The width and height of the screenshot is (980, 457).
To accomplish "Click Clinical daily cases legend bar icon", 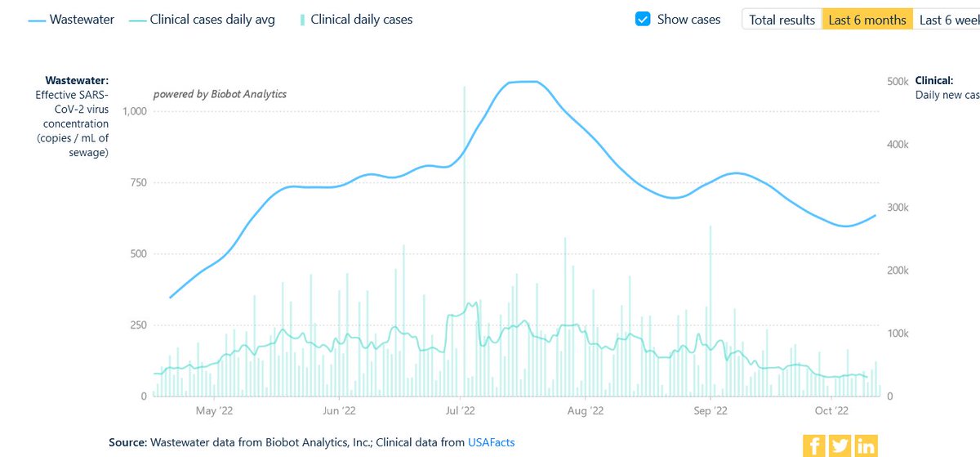I will coord(303,20).
